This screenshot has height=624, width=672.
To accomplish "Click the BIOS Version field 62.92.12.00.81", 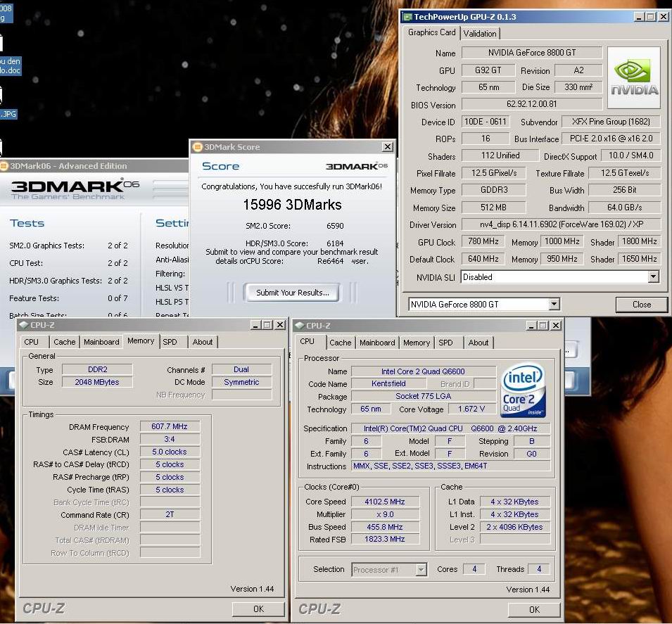I will (532, 104).
